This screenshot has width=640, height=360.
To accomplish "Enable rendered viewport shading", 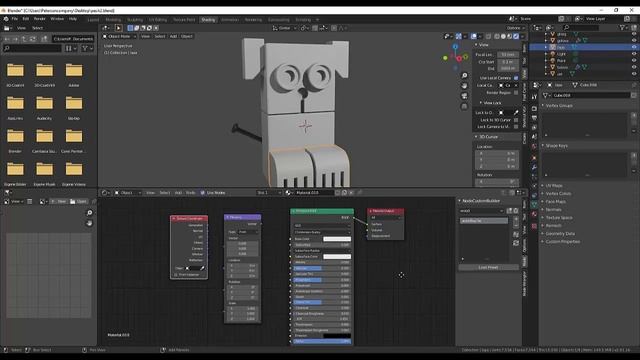I will (x=516, y=36).
